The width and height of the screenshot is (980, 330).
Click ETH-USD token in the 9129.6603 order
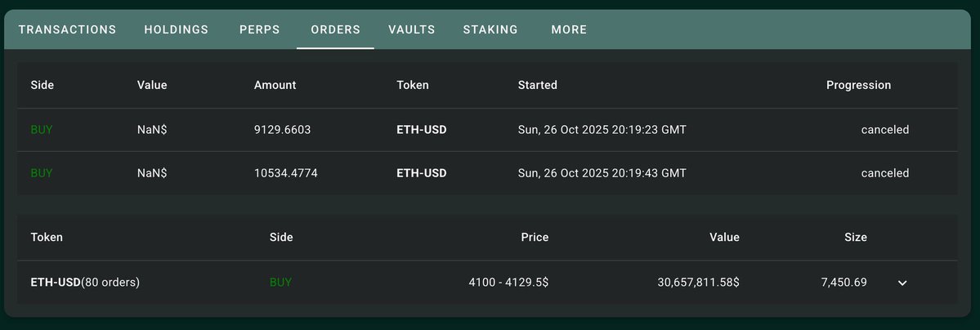pyautogui.click(x=421, y=130)
